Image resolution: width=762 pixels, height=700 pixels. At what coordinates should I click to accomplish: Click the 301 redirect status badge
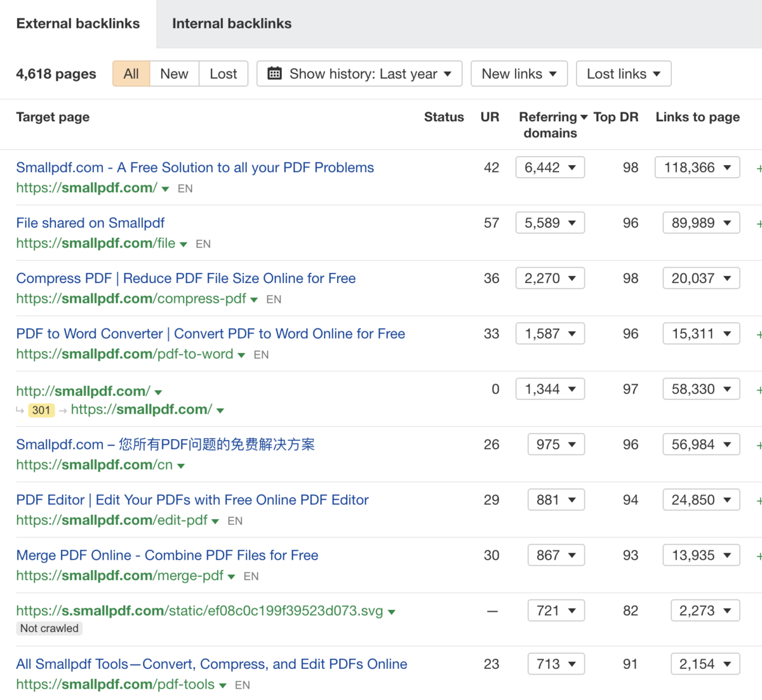41,410
